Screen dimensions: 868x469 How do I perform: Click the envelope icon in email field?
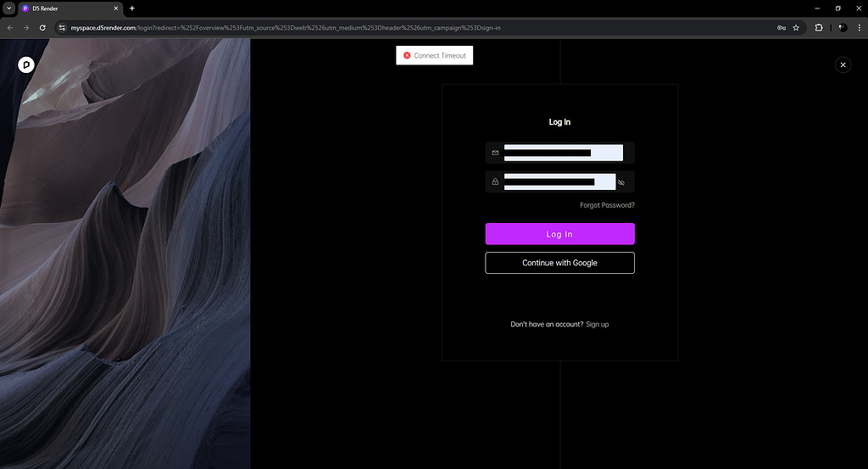495,153
